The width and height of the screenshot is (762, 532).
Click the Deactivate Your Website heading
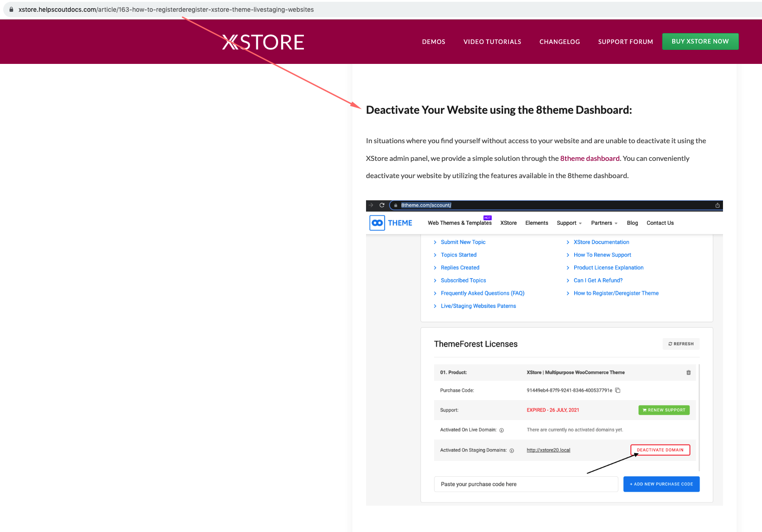click(499, 110)
